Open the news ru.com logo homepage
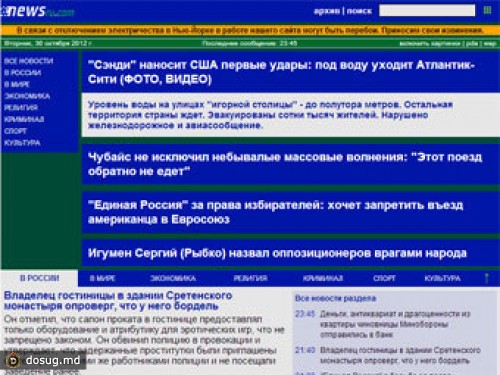The image size is (500, 375). click(37, 11)
